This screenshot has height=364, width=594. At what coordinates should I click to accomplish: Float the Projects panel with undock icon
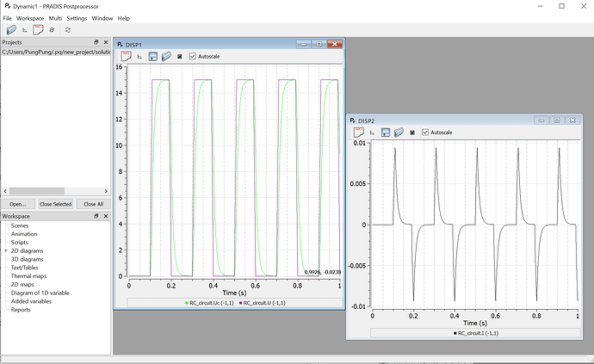coord(96,42)
